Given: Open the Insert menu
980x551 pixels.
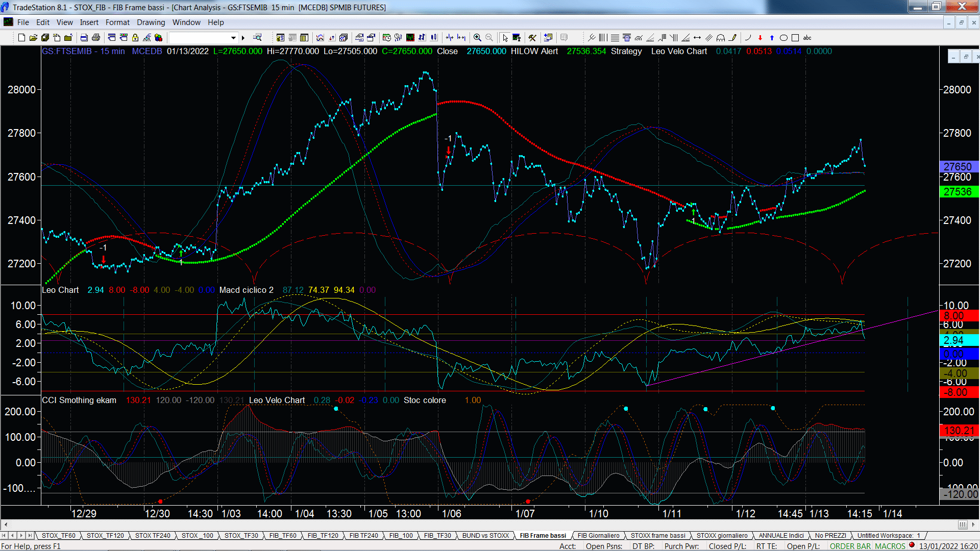Looking at the screenshot, I should [x=89, y=22].
